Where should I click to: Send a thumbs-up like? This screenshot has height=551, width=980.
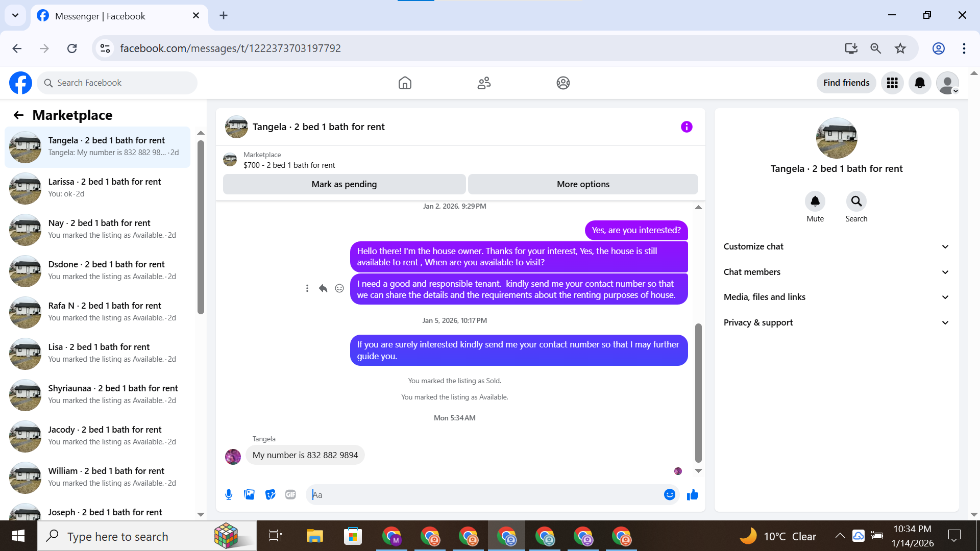(x=692, y=494)
